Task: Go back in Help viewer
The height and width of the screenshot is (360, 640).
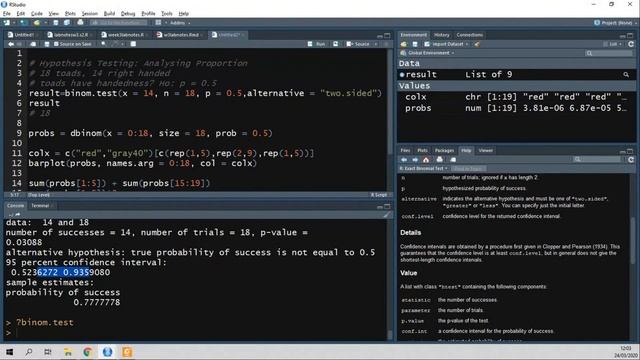Action: [404, 160]
